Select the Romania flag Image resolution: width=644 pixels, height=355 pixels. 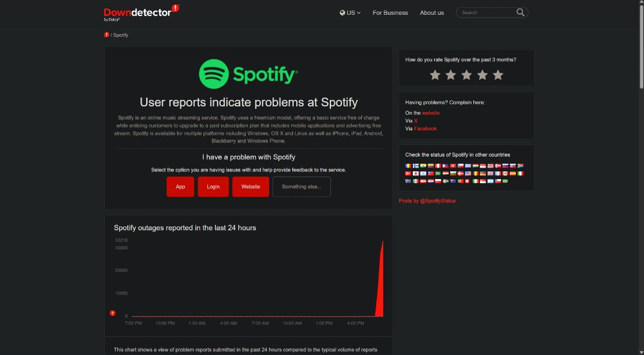point(408,166)
